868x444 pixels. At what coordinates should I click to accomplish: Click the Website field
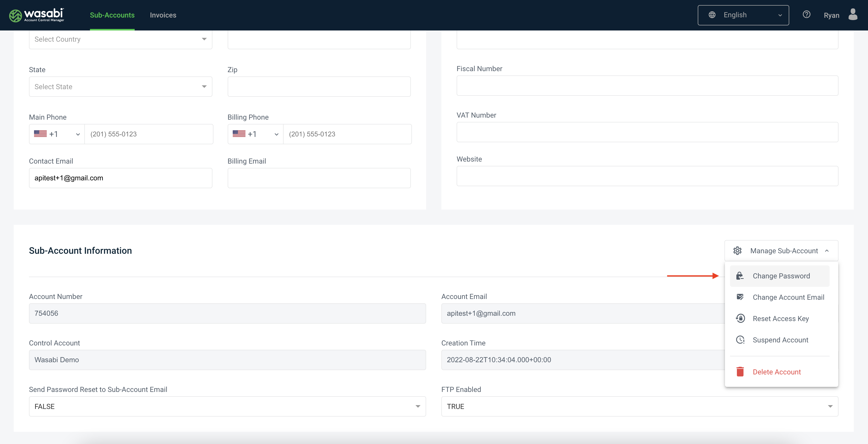(x=647, y=176)
